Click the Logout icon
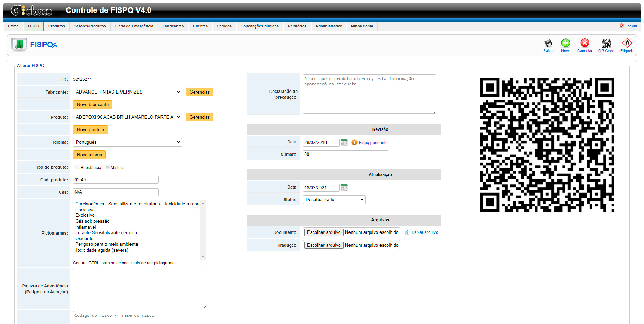The height and width of the screenshot is (324, 644). pos(621,25)
